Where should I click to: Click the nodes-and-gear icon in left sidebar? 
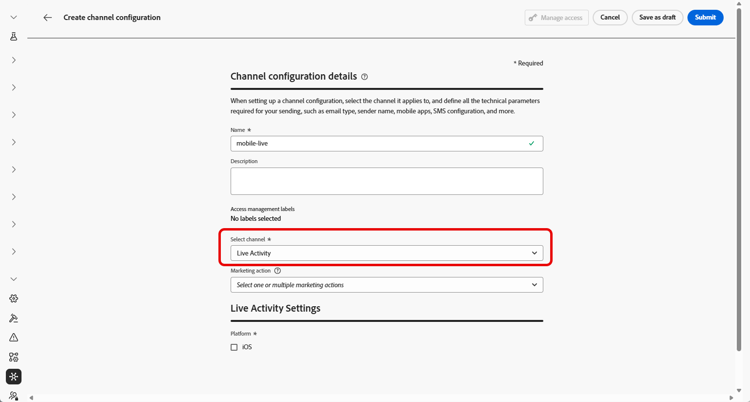pos(14,357)
